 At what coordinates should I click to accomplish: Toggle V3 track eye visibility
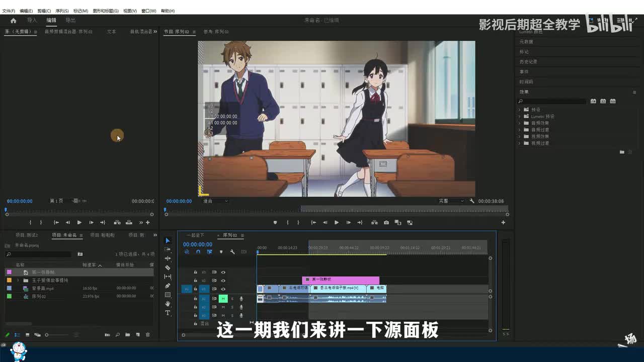click(x=223, y=272)
